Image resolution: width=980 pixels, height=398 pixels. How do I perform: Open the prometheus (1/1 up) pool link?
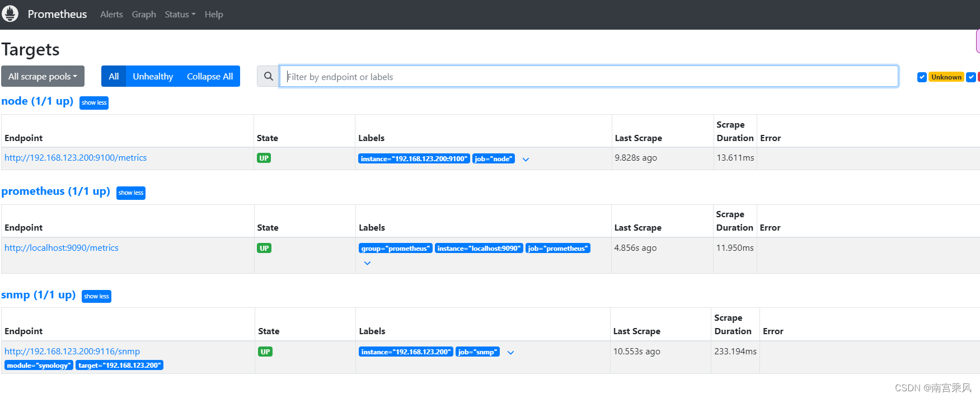tap(55, 191)
